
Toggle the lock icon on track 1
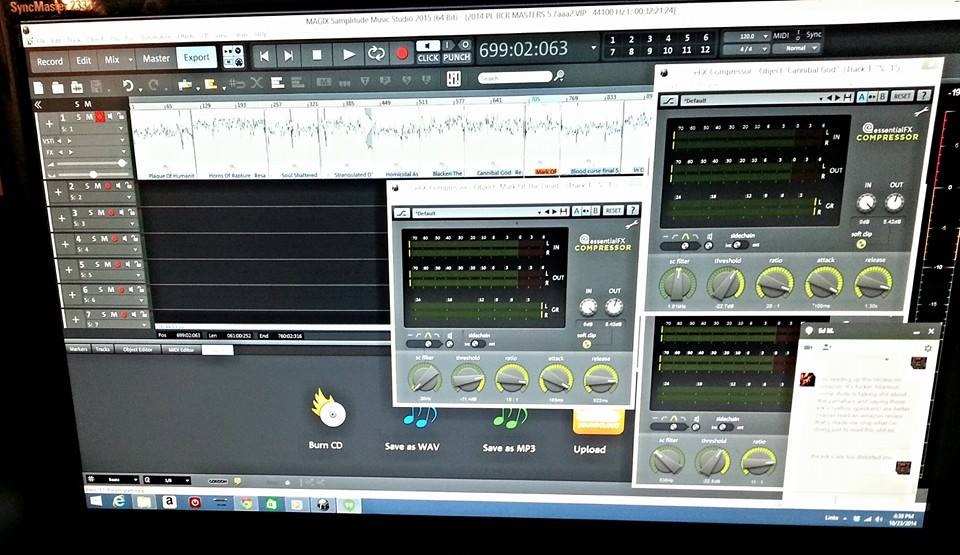121,116
